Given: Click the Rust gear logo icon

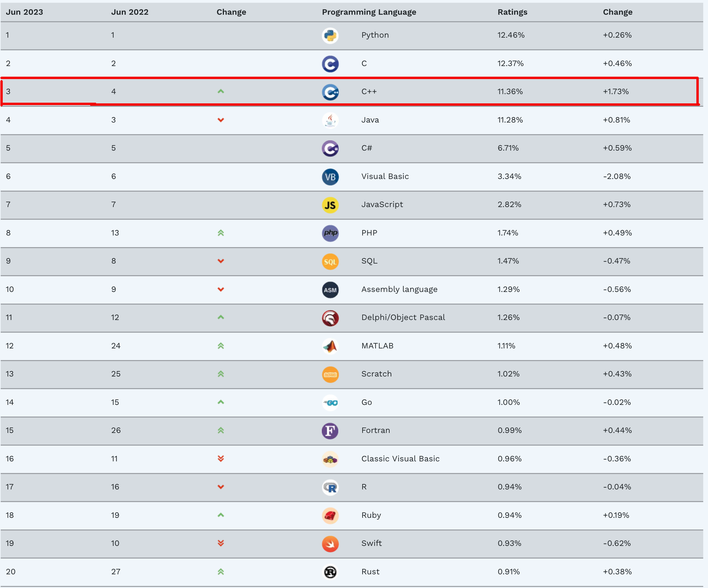Looking at the screenshot, I should pyautogui.click(x=330, y=572).
